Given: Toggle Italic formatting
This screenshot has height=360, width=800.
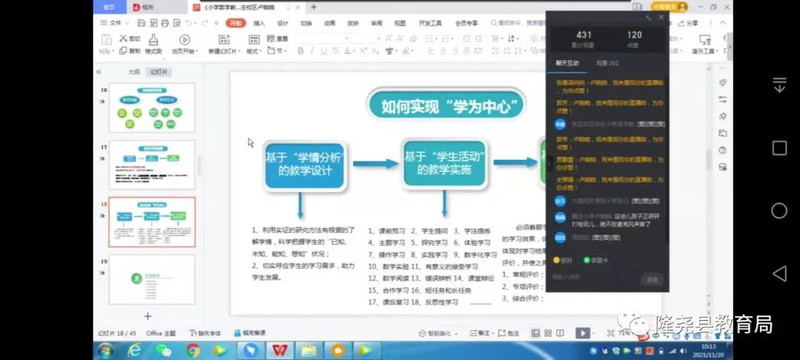Looking at the screenshot, I should tap(312, 50).
